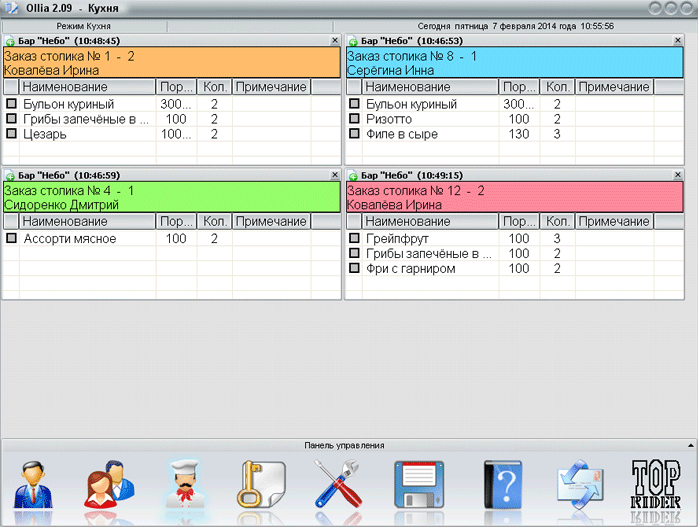Check the Фри с гарниром checkbox

(x=354, y=268)
